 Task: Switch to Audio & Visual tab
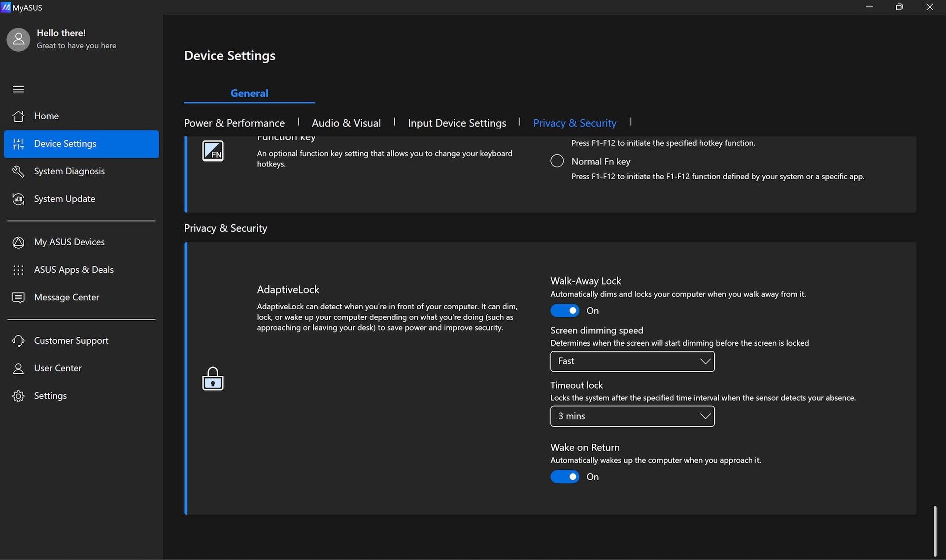click(346, 123)
